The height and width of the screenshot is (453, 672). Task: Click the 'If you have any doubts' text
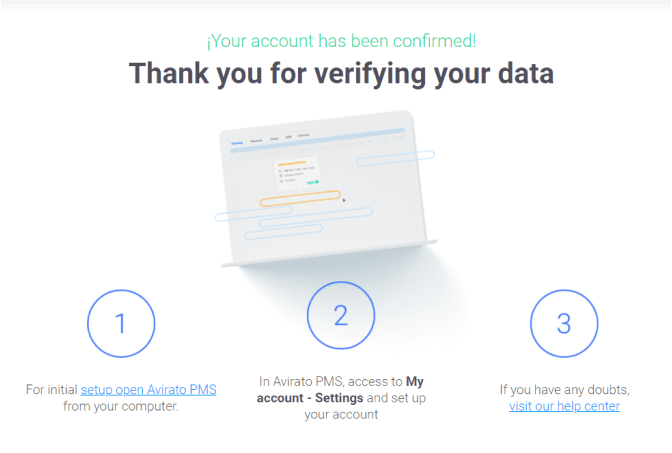point(564,390)
